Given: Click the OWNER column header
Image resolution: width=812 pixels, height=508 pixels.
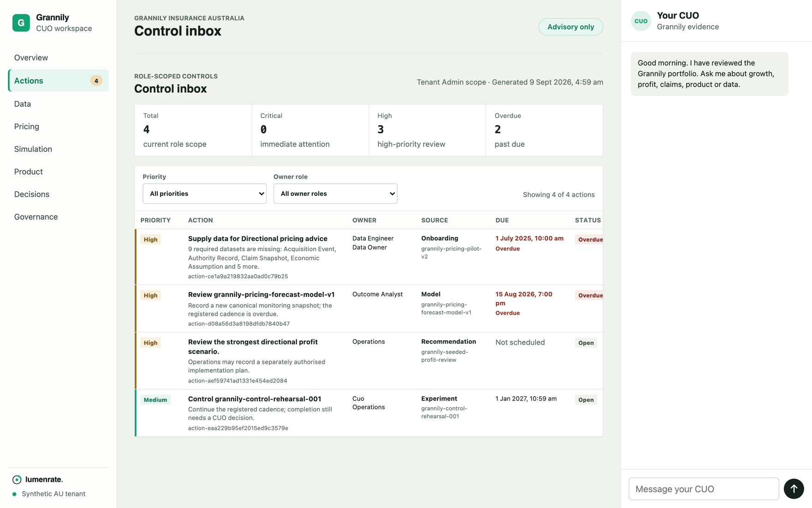Looking at the screenshot, I should pos(364,220).
